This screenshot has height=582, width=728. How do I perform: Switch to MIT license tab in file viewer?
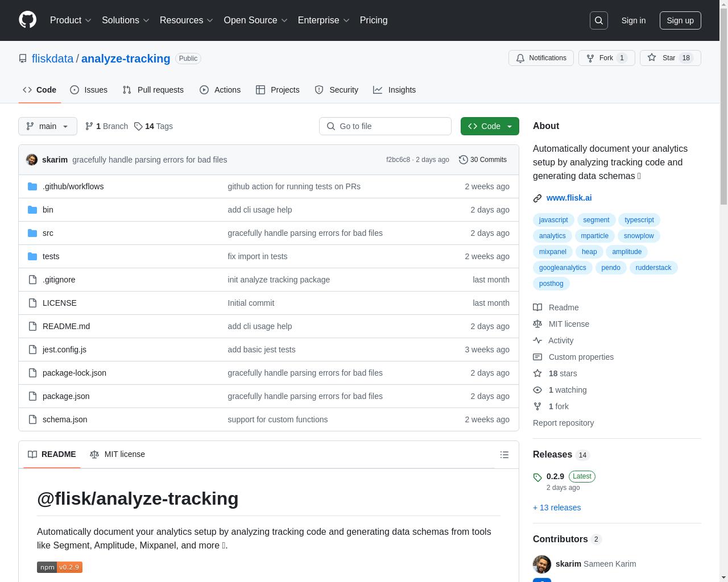tap(117, 454)
